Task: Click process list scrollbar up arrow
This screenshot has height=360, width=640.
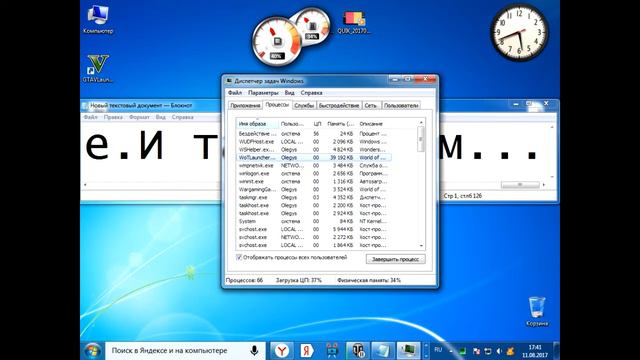Action: [x=421, y=122]
